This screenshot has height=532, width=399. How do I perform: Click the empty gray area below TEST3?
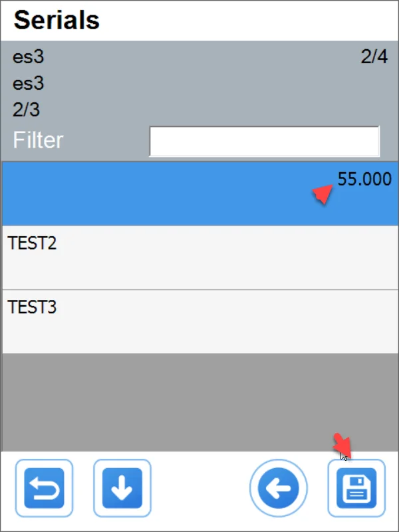click(199, 401)
